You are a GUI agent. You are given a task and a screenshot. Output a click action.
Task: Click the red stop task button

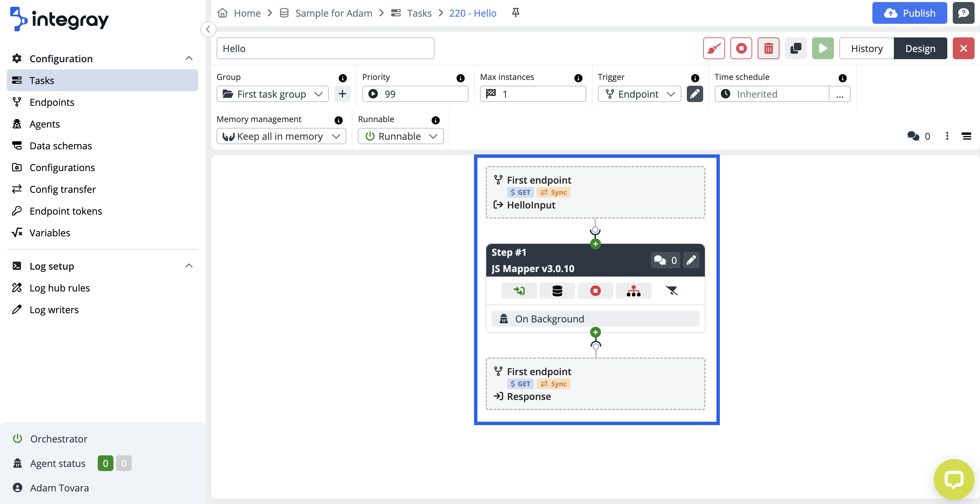pos(741,48)
